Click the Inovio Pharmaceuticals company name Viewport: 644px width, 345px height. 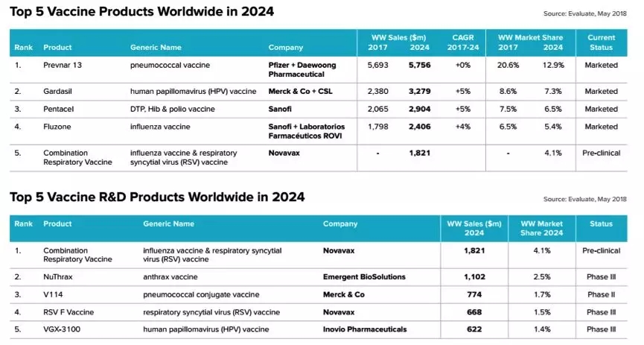(366, 329)
